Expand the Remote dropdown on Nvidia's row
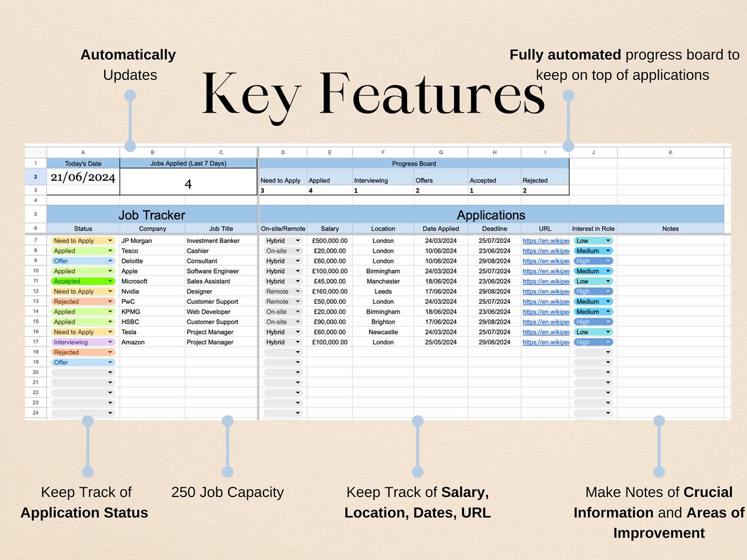747x560 pixels. click(296, 291)
